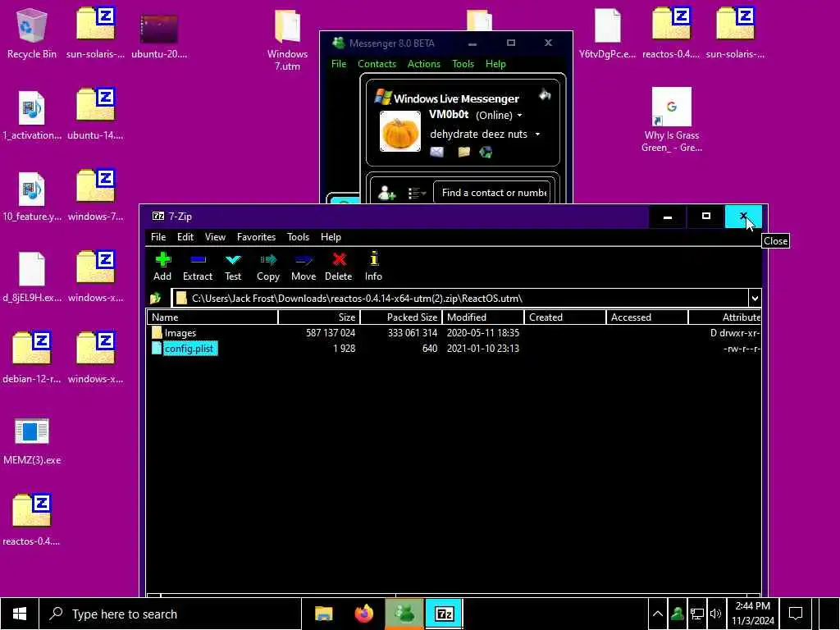
Task: Click the green globe icon in Messenger
Action: click(486, 152)
